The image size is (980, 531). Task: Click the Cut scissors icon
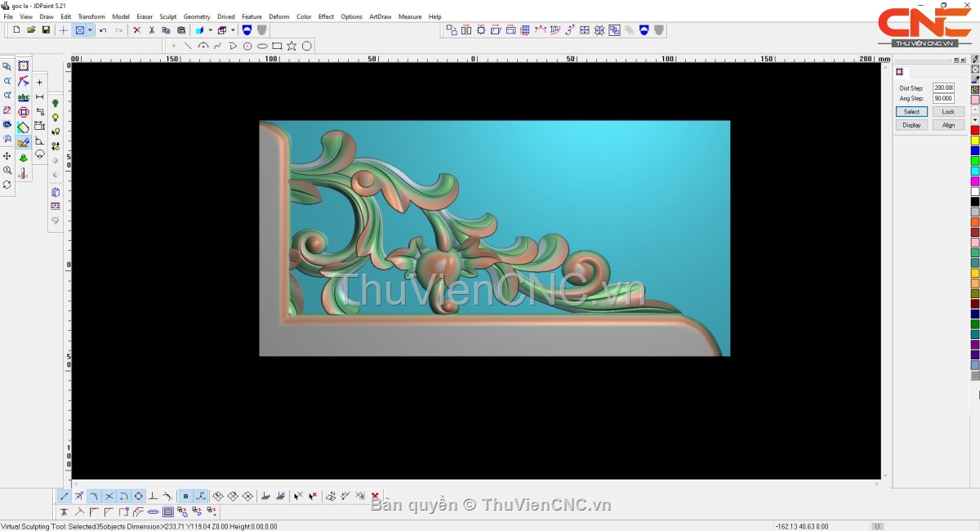click(x=151, y=30)
